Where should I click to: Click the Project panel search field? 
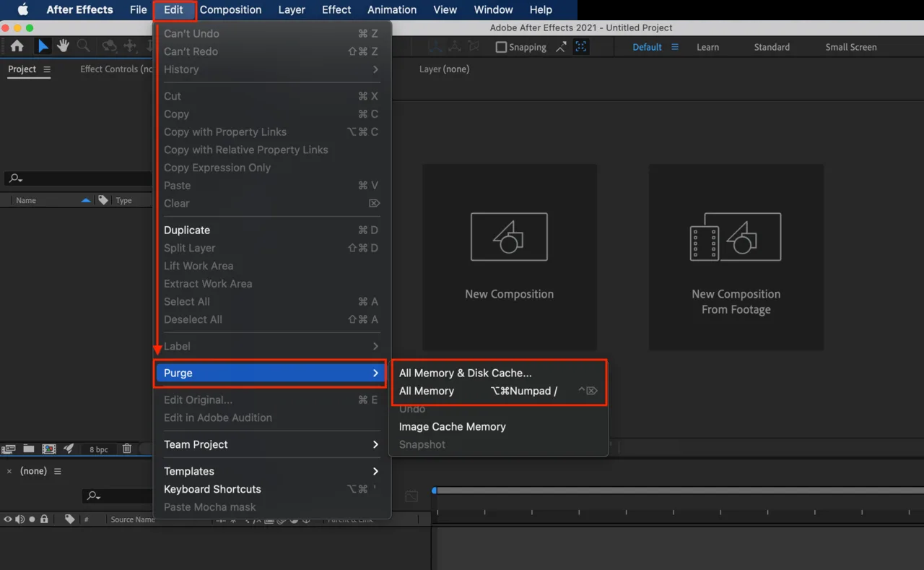coord(77,178)
